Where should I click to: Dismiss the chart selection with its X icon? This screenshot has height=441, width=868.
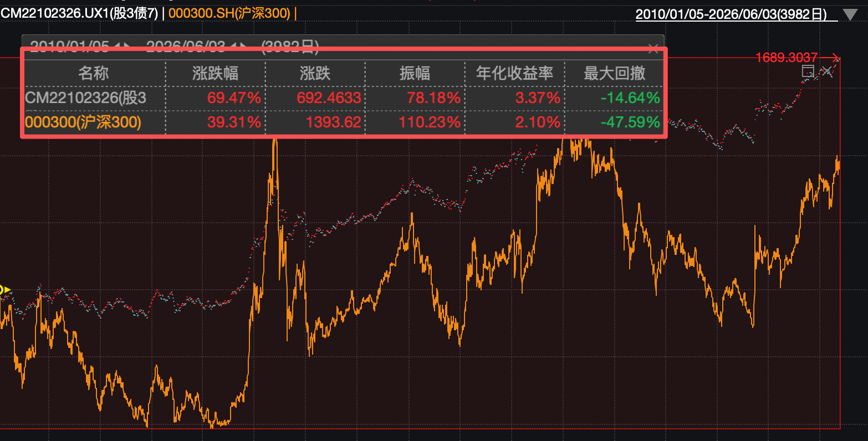pos(827,71)
